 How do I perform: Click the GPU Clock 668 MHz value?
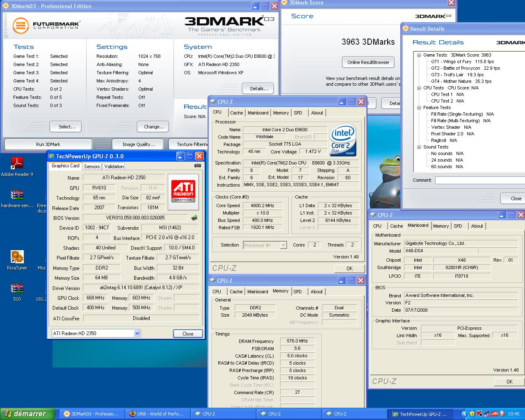point(96,298)
